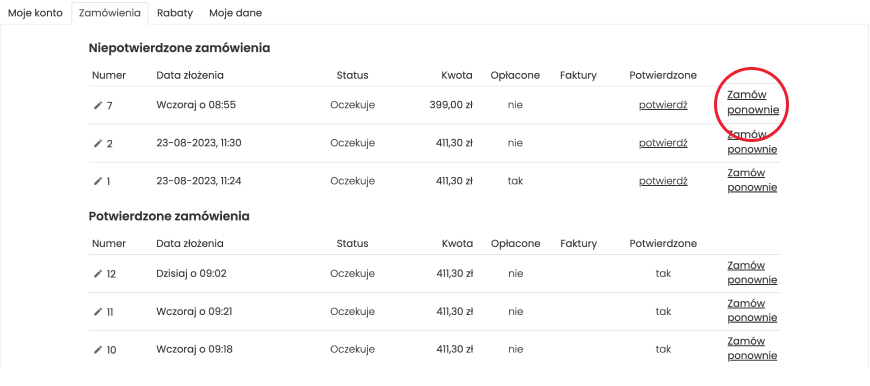Open the Moje konto tab
Viewport: 870px width, 386px height.
(35, 13)
